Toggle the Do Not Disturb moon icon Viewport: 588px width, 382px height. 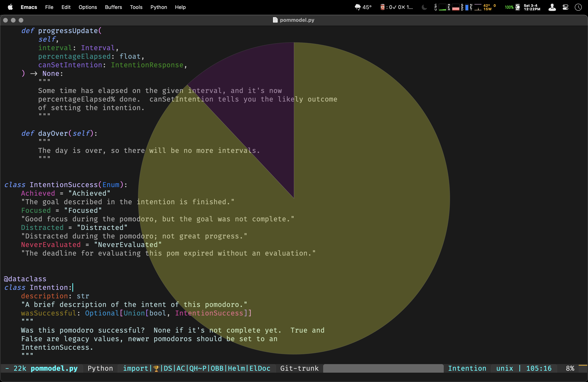tap(424, 7)
